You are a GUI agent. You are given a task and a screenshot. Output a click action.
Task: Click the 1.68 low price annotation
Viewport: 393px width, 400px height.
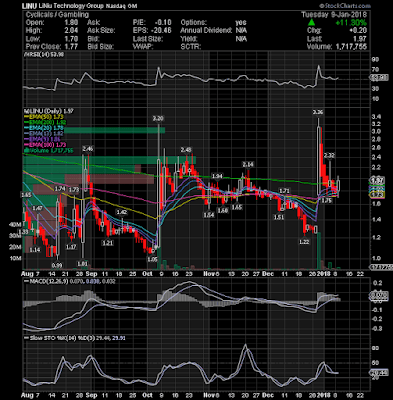coord(223,211)
